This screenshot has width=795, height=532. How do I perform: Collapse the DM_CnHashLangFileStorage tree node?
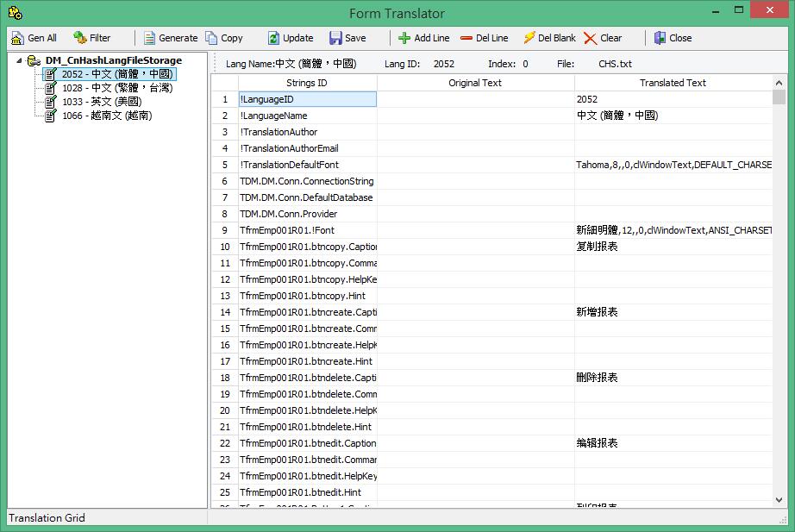[x=19, y=60]
